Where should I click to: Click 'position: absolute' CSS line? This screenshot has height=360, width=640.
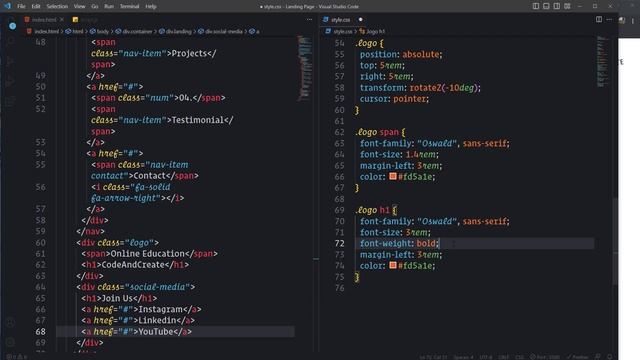[401, 54]
